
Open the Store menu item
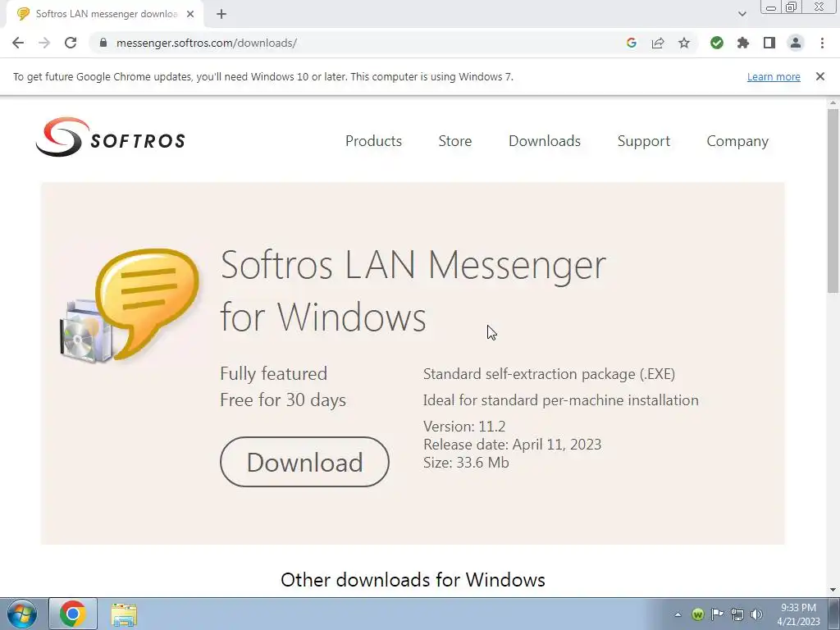[454, 141]
